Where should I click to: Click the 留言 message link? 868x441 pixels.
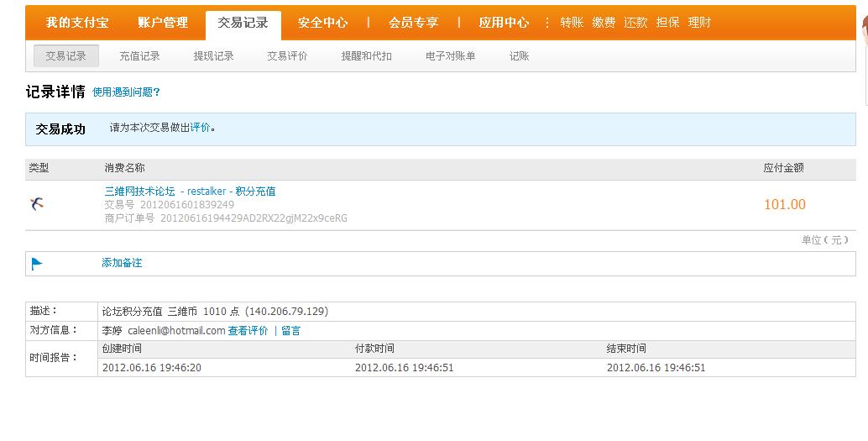(290, 331)
